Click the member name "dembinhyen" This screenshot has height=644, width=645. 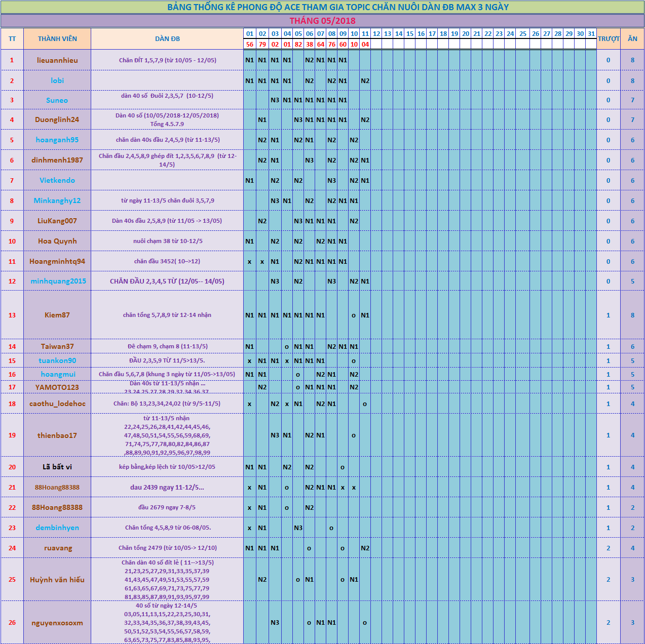coord(57,528)
